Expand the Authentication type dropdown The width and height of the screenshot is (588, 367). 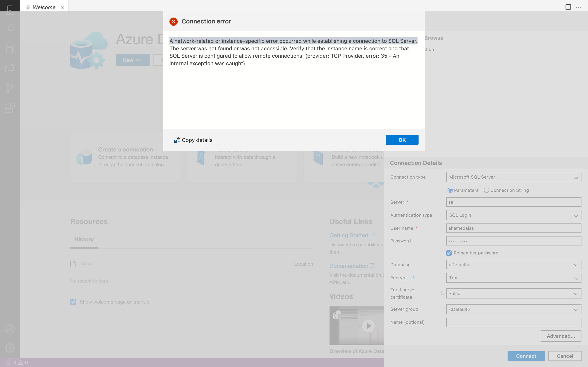click(513, 215)
